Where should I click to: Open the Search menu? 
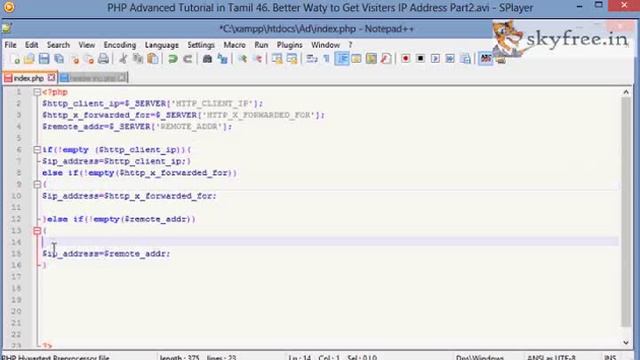(58, 45)
